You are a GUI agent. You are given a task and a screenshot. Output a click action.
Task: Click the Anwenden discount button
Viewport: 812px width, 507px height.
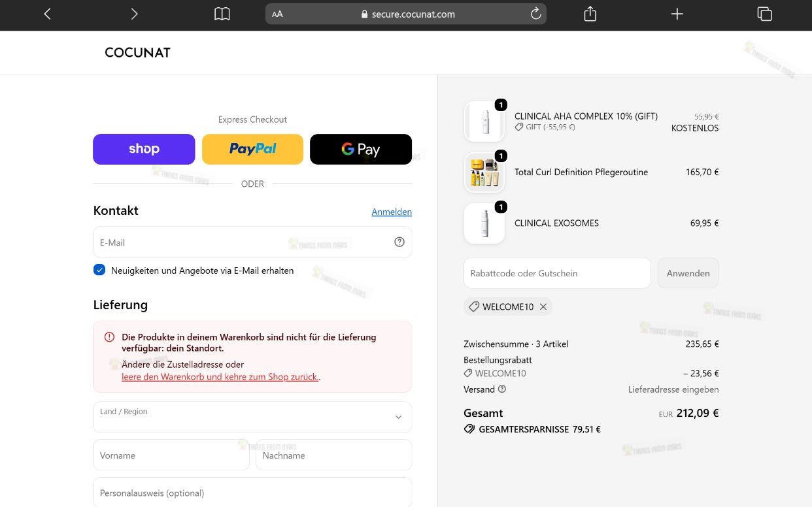coord(688,273)
